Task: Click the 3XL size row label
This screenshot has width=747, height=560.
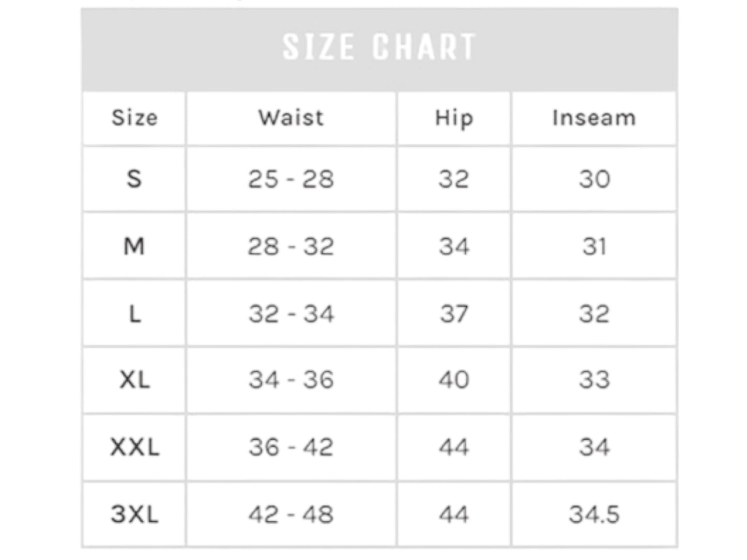Action: point(134,514)
